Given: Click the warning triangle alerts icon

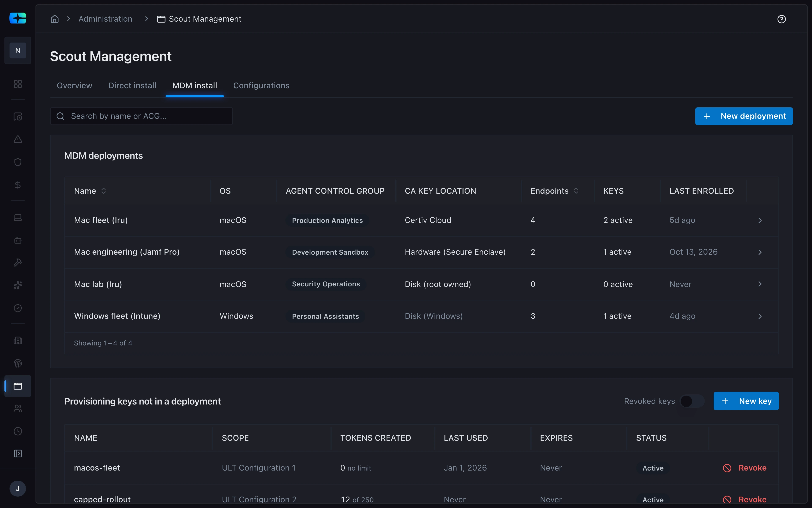Looking at the screenshot, I should 18,139.
